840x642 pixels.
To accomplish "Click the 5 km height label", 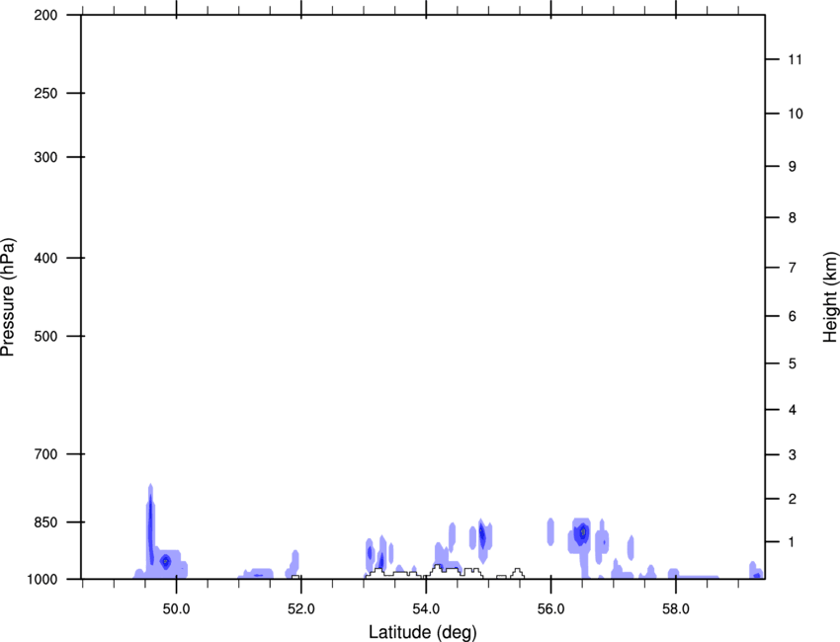I will (792, 363).
